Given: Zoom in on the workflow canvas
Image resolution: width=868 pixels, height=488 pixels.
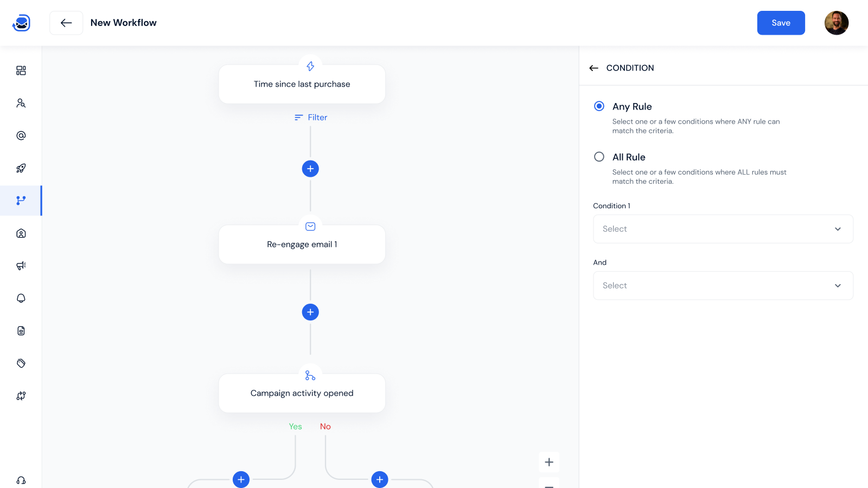Looking at the screenshot, I should (x=549, y=462).
